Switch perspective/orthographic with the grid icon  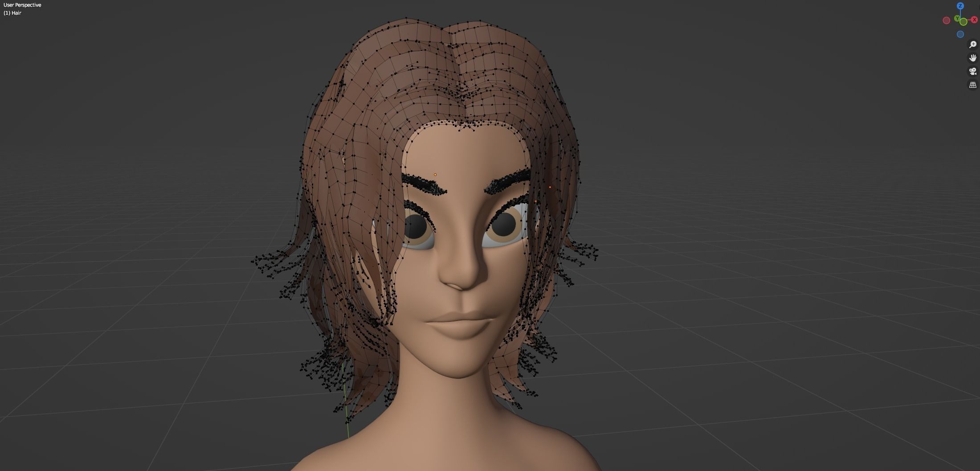973,85
